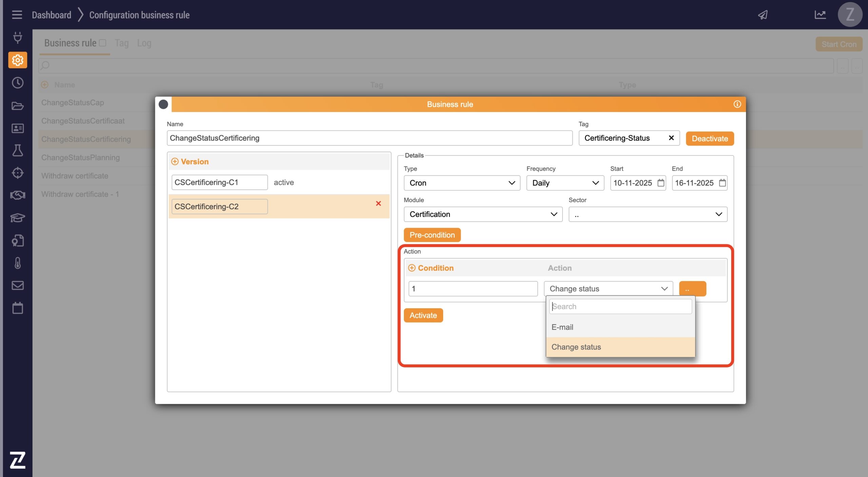
Task: Add a new condition with plus icon
Action: point(412,268)
